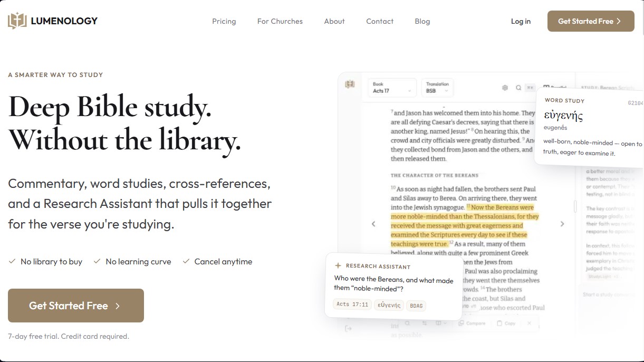Click the "Deep Bible study." headline
644x362 pixels.
click(x=110, y=106)
